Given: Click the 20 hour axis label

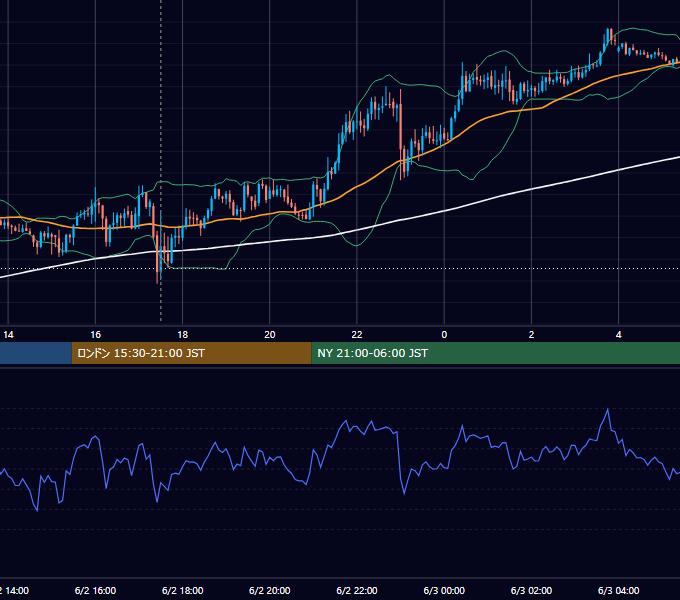Looking at the screenshot, I should [x=270, y=335].
